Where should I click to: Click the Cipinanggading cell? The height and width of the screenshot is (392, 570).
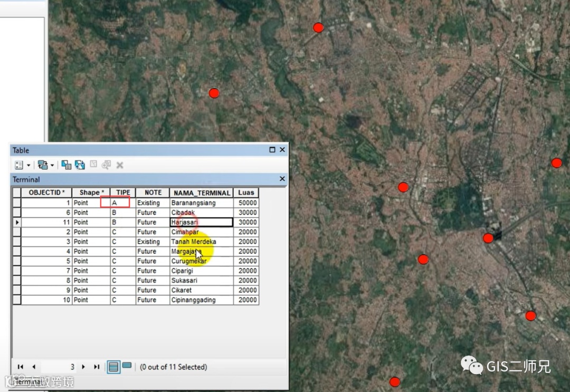coord(202,300)
